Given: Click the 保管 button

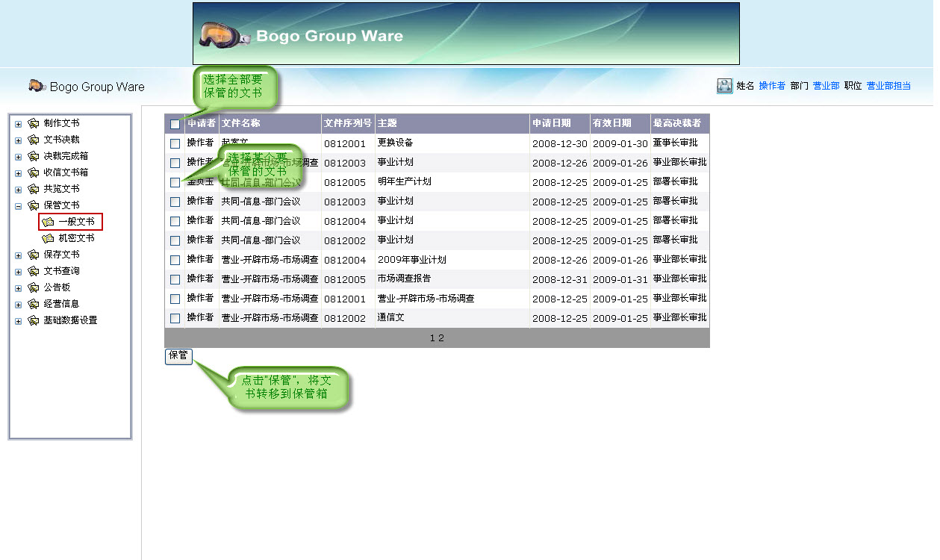Looking at the screenshot, I should pyautogui.click(x=178, y=355).
